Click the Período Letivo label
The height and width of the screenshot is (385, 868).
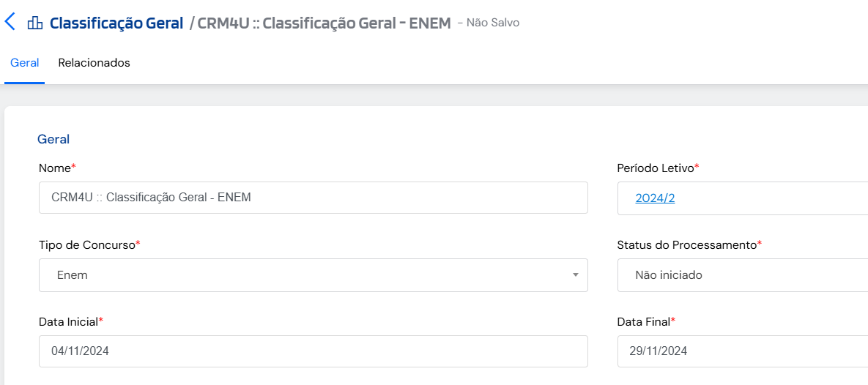click(x=656, y=168)
